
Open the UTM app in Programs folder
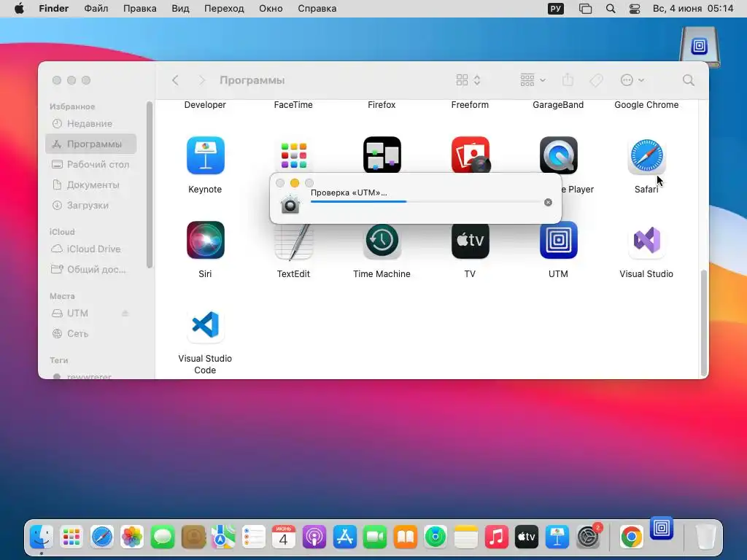(x=558, y=241)
